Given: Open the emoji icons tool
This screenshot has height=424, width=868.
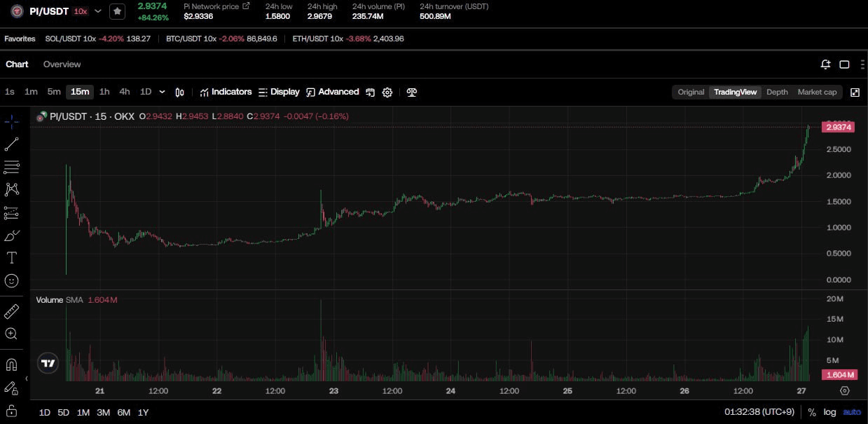Looking at the screenshot, I should 11,280.
